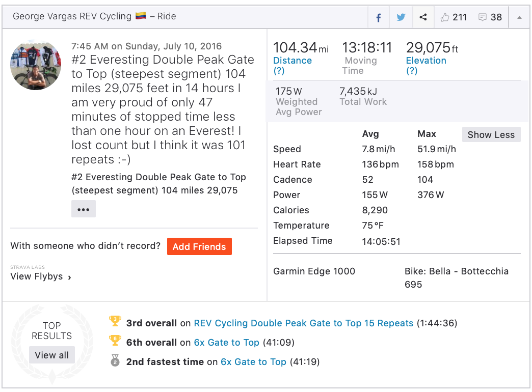Give kudos with the thumbs-up icon

pos(445,17)
